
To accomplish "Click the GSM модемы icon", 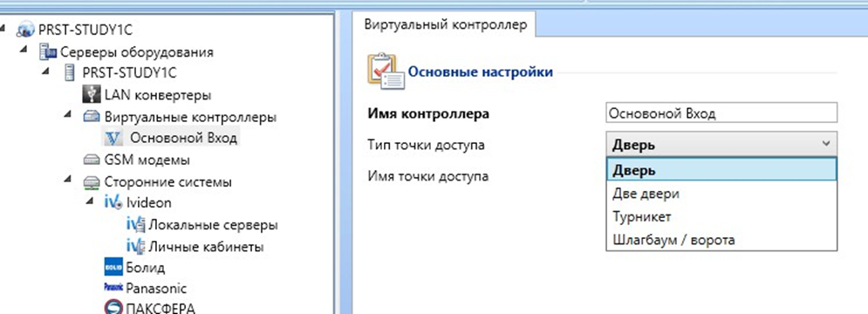I will pyautogui.click(x=92, y=160).
